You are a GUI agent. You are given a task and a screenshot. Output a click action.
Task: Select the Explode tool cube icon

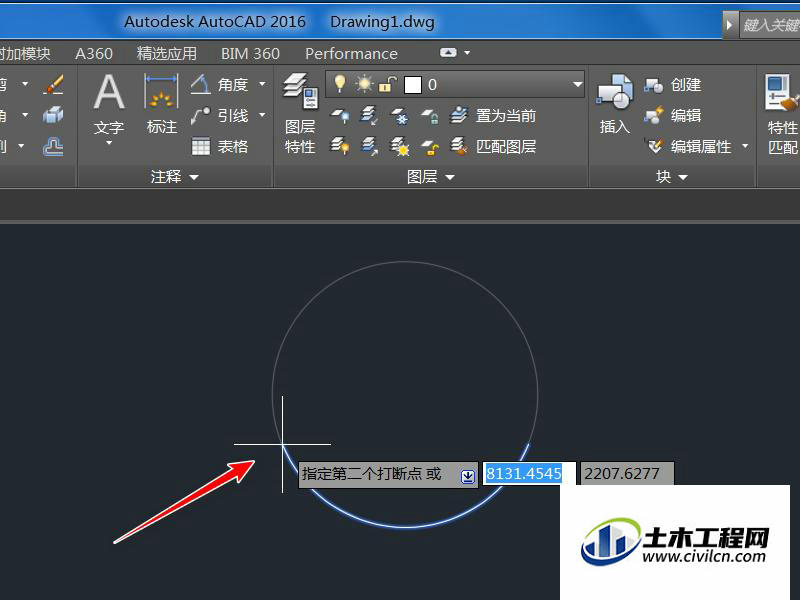[x=54, y=115]
